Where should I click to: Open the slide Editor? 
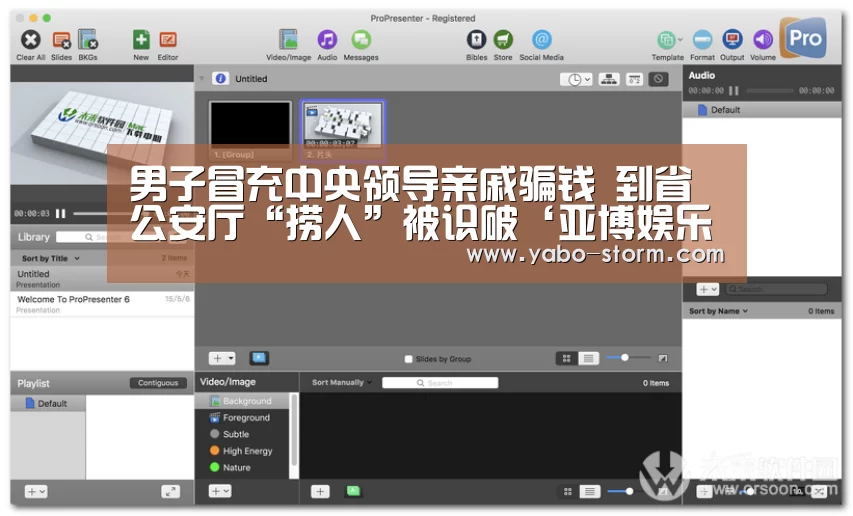(x=168, y=40)
